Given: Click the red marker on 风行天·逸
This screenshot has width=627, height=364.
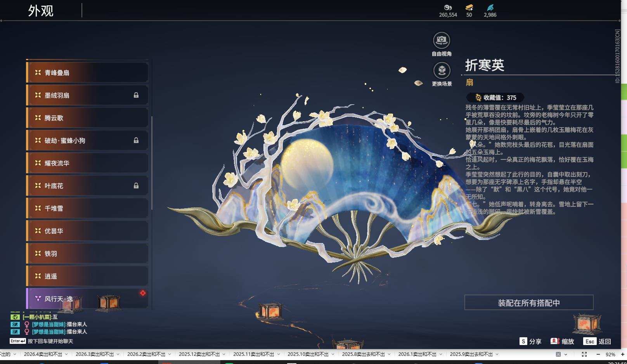Looking at the screenshot, I should (143, 293).
